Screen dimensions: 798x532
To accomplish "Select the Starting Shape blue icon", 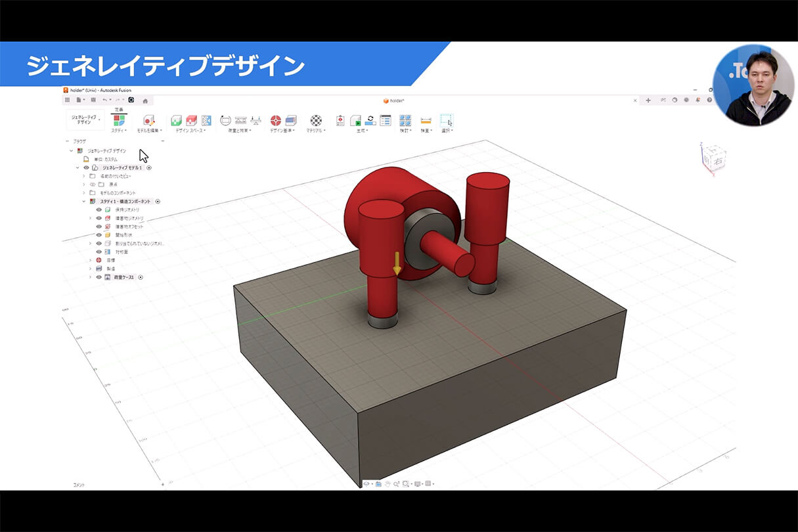I will click(x=206, y=120).
